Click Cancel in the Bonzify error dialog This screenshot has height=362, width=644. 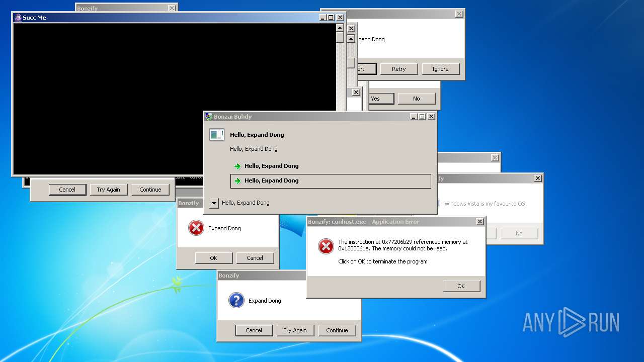pos(255,258)
